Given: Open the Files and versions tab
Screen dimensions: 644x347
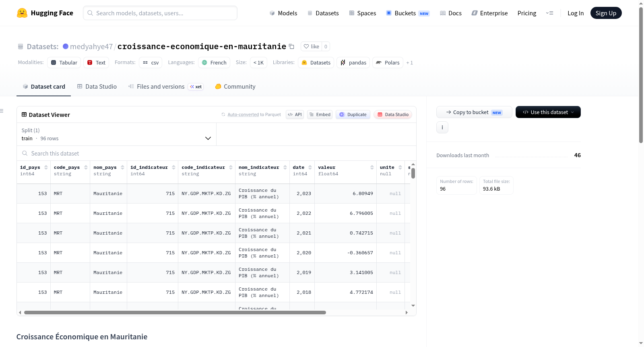Looking at the screenshot, I should [165, 86].
